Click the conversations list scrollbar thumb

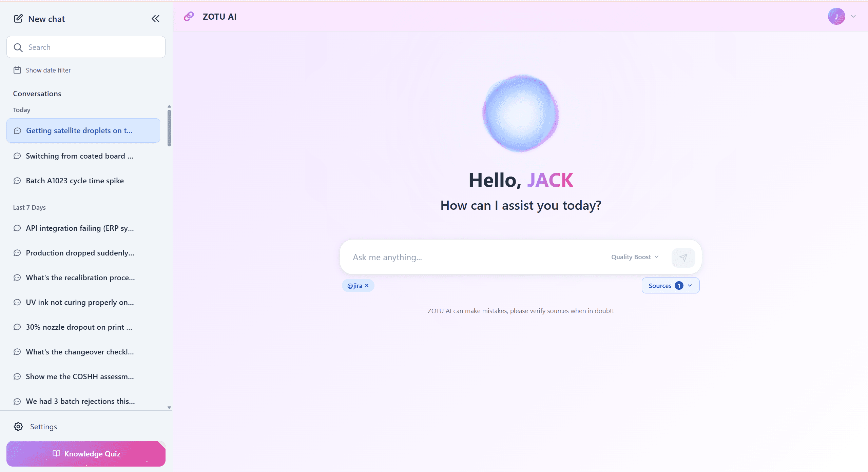point(169,128)
